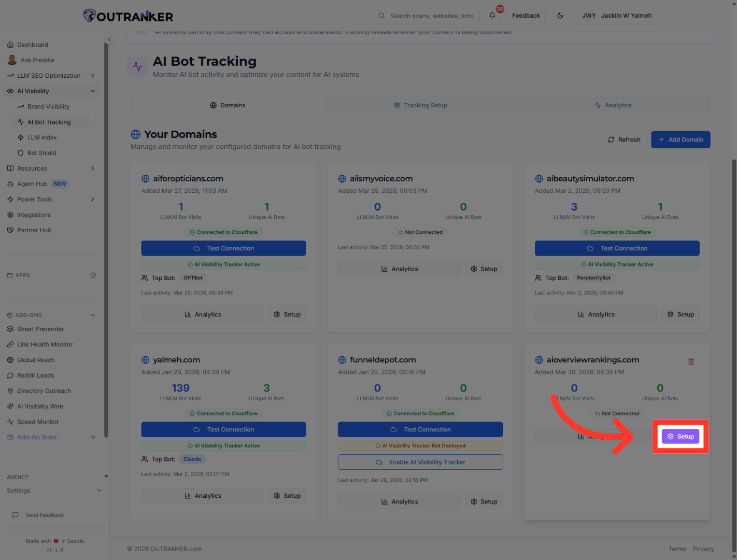Expand the Settings dropdown
The height and width of the screenshot is (560, 737).
pos(54,491)
